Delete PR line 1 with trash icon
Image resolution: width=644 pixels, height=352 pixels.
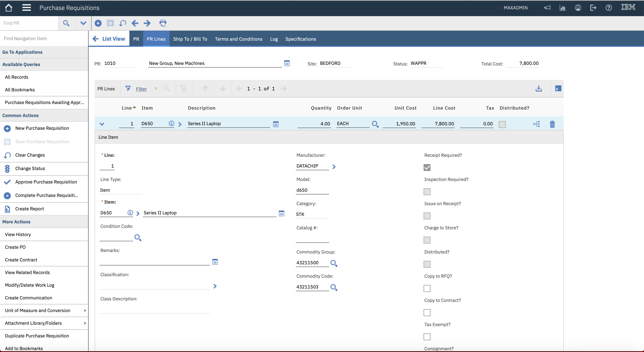552,124
